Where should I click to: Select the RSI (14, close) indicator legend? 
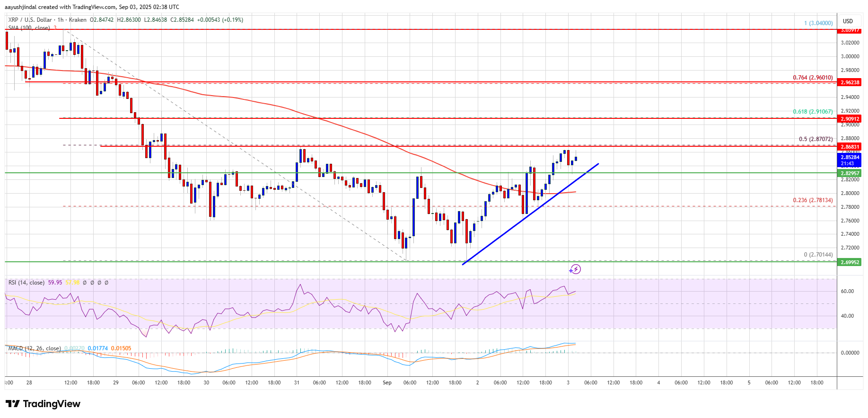(x=26, y=283)
